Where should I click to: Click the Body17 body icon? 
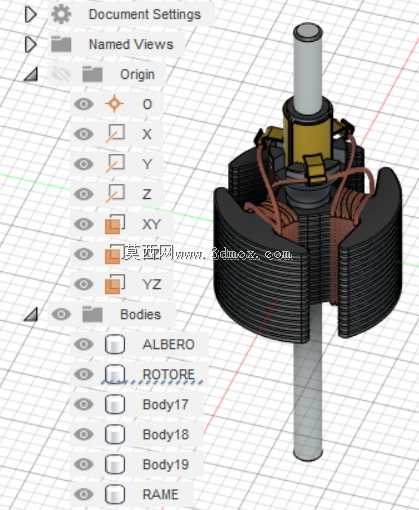tap(115, 404)
